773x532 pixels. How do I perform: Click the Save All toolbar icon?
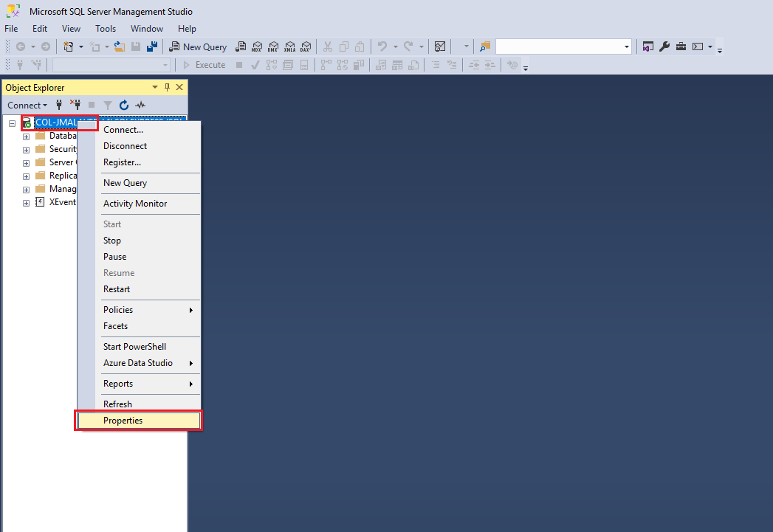(x=152, y=46)
